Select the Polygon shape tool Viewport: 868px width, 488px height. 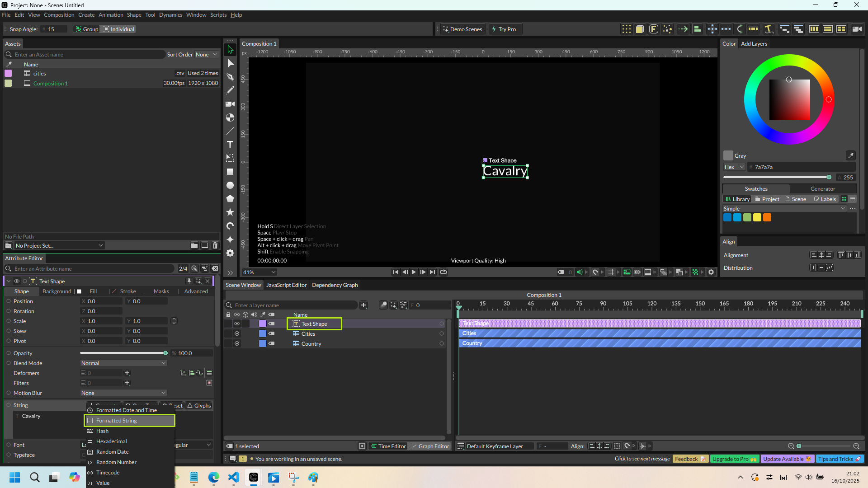point(230,199)
